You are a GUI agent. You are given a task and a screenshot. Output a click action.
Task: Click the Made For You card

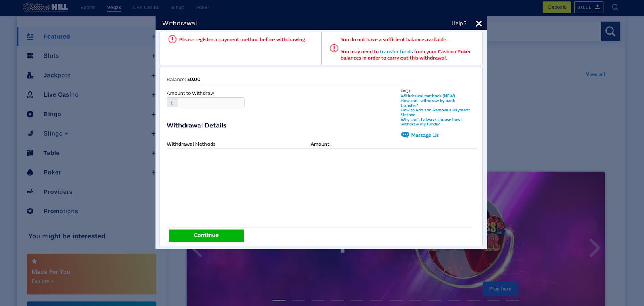[91, 274]
